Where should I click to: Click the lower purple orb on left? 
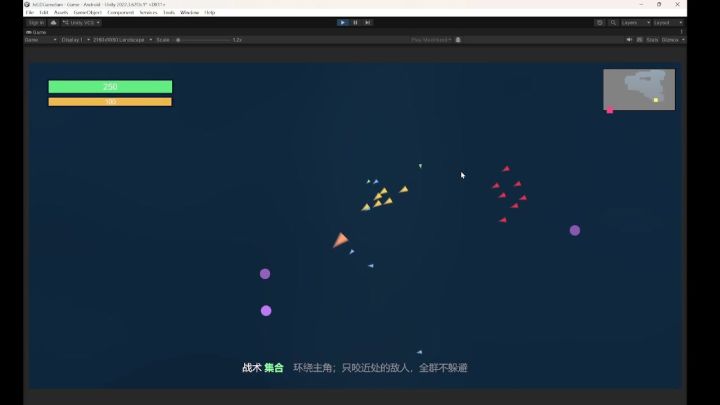(266, 311)
